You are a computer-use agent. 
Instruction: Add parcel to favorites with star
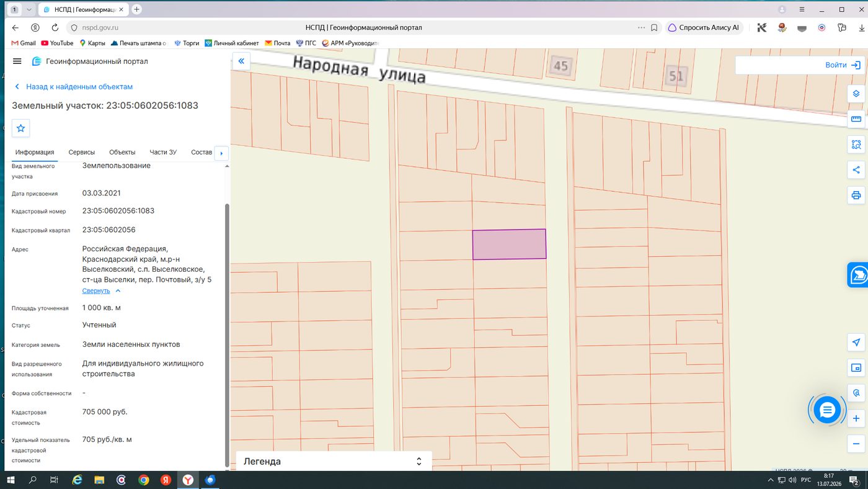21,128
